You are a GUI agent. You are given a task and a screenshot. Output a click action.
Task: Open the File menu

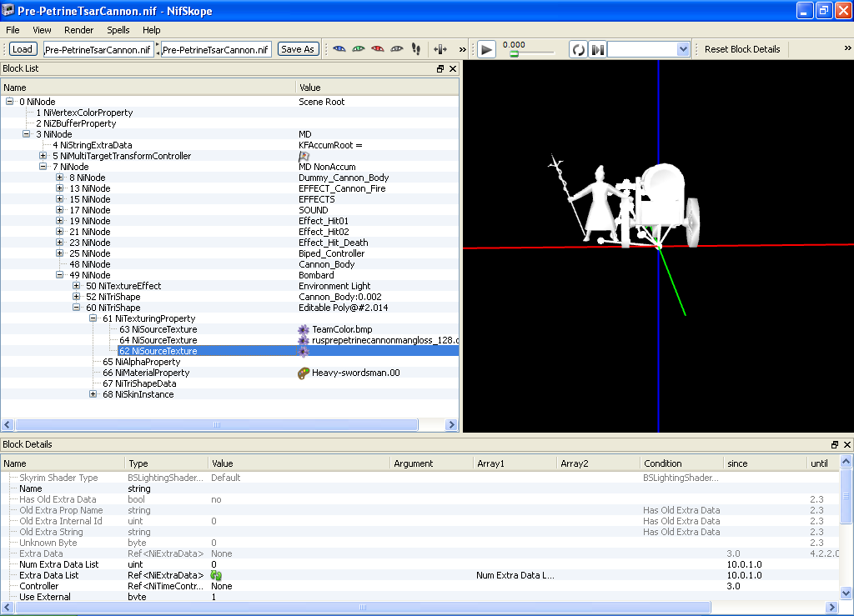click(x=13, y=30)
